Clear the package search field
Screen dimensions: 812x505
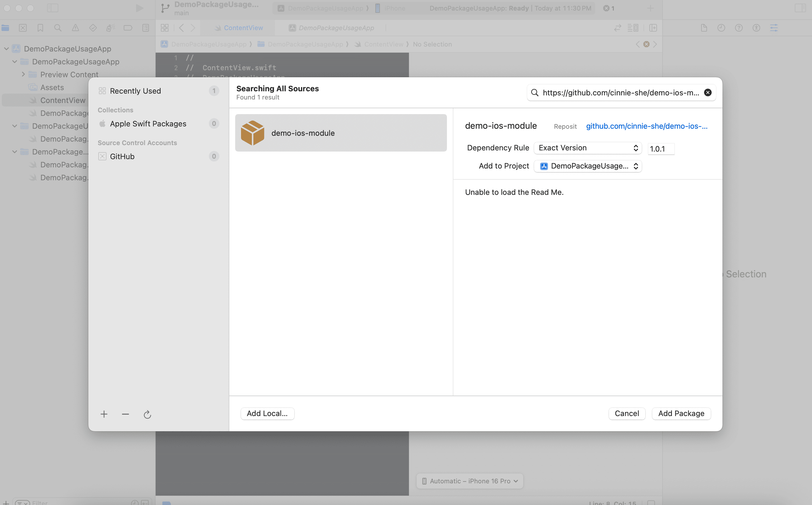click(x=708, y=92)
